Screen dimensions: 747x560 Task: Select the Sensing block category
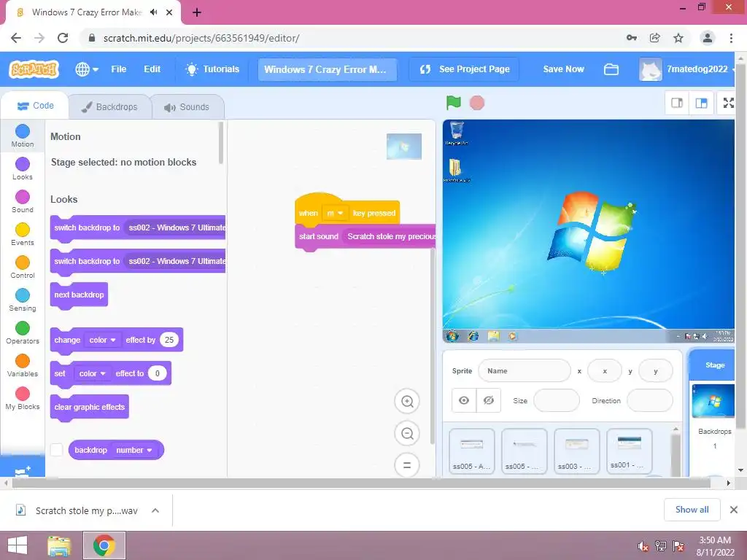pyautogui.click(x=23, y=300)
